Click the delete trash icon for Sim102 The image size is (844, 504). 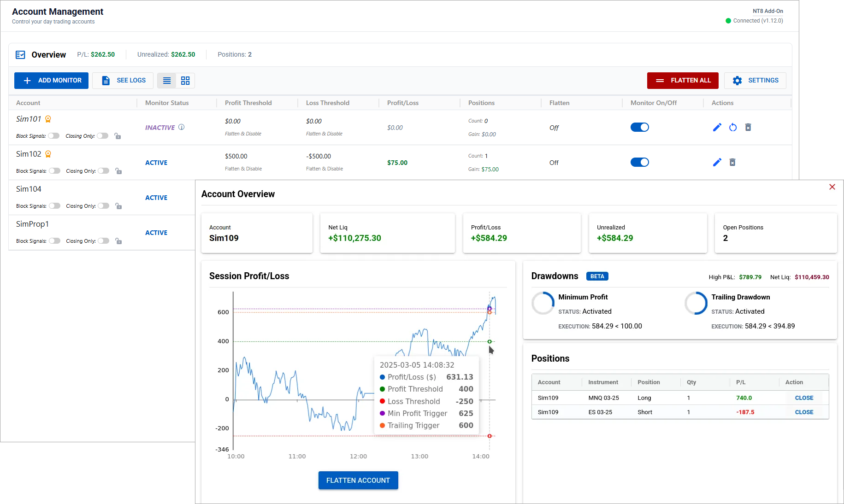[x=733, y=162]
